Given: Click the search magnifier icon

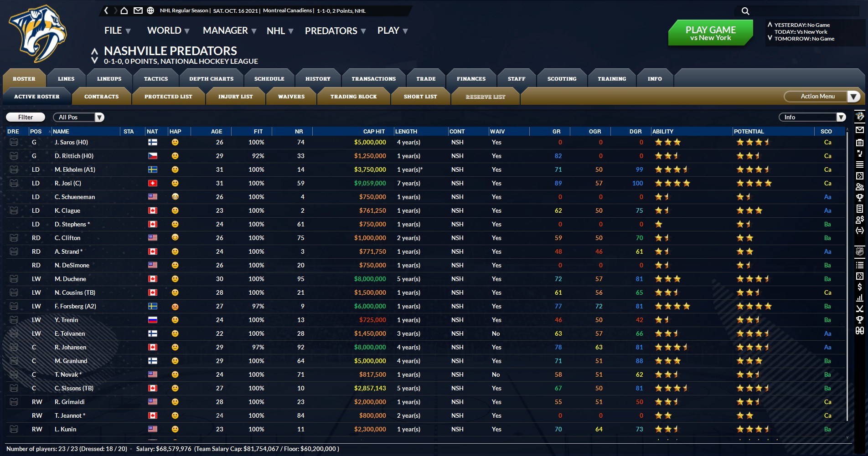Looking at the screenshot, I should (745, 11).
